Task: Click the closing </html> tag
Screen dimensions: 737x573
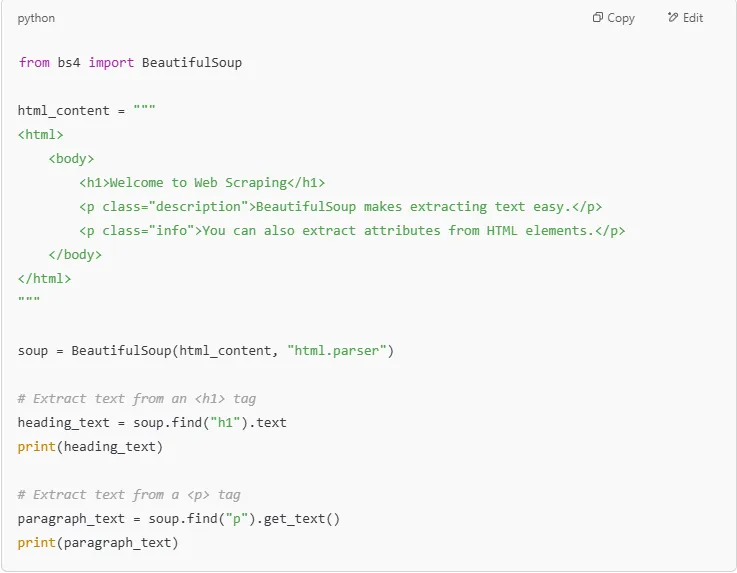Action: pos(44,278)
